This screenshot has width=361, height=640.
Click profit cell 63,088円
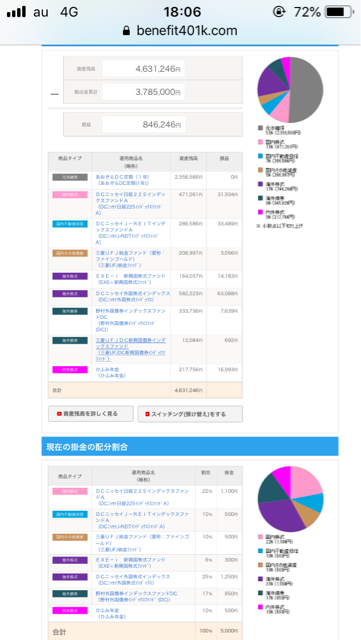pyautogui.click(x=229, y=293)
